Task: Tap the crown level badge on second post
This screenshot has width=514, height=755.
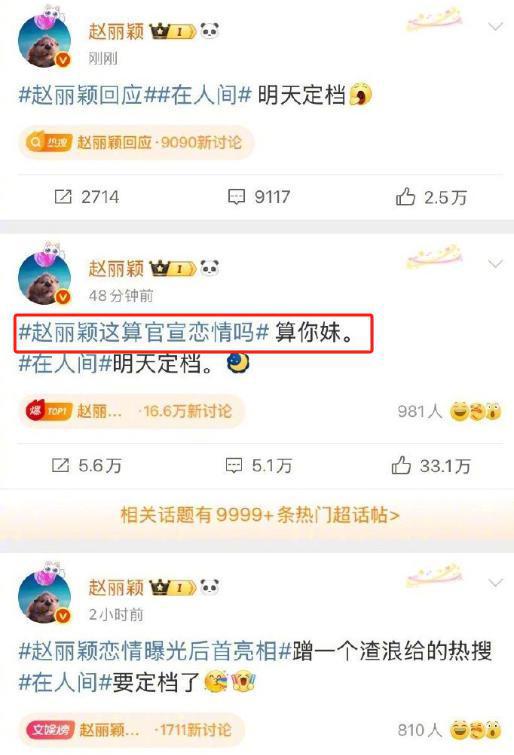Action: (172, 268)
